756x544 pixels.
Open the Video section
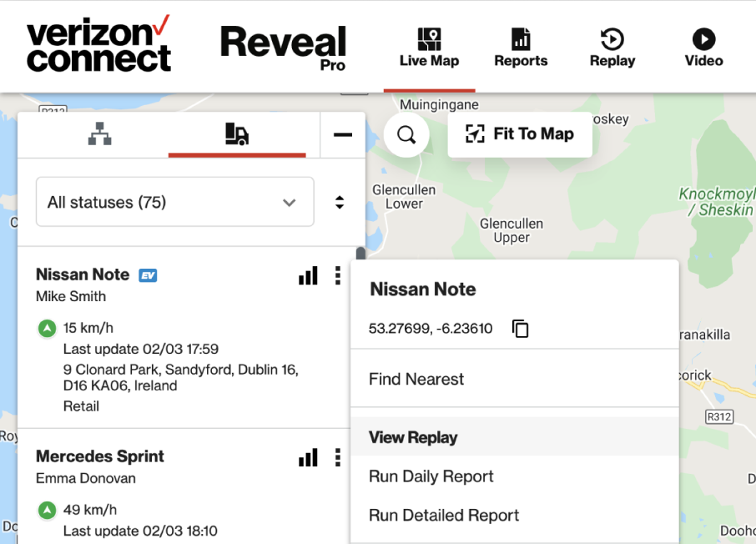703,48
